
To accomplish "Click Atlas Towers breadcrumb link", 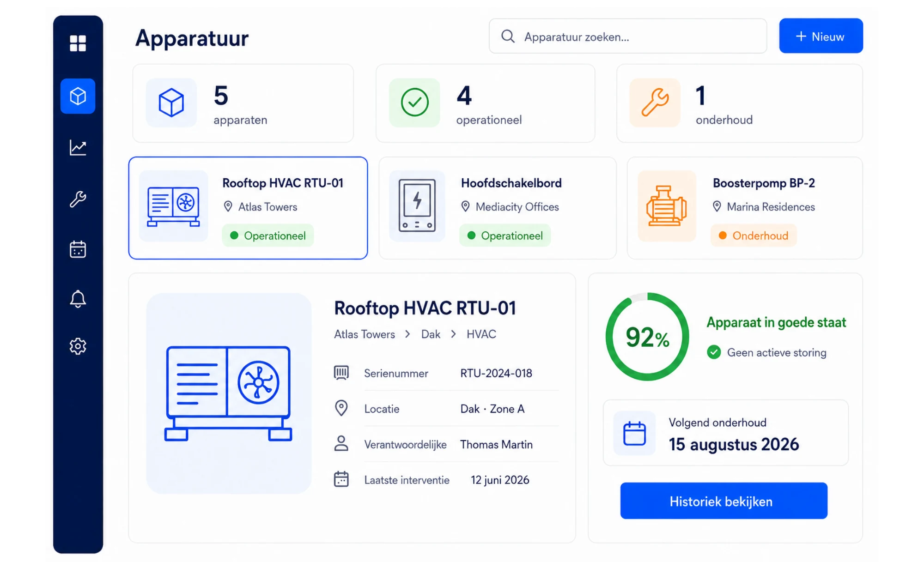I will click(x=365, y=334).
